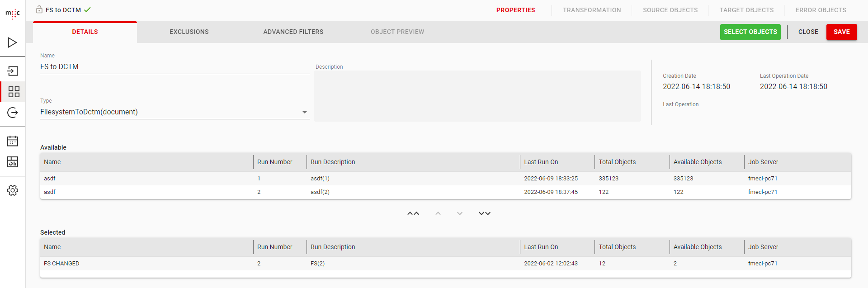Click the move-all-down double chevron
The height and width of the screenshot is (288, 868).
484,213
